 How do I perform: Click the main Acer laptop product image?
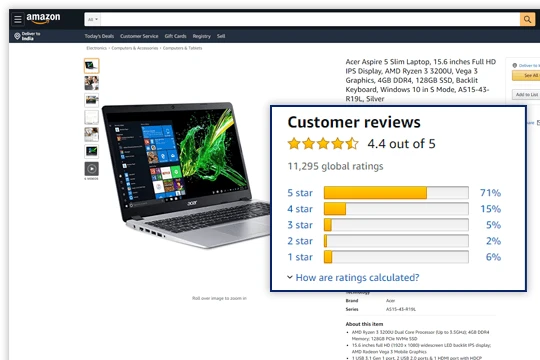coord(186,174)
